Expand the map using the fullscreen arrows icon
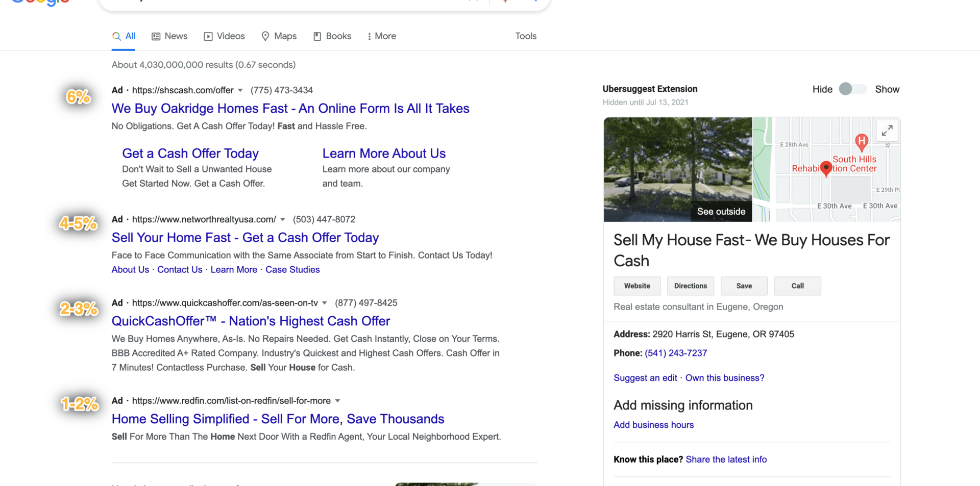The height and width of the screenshot is (486, 980). (x=887, y=131)
